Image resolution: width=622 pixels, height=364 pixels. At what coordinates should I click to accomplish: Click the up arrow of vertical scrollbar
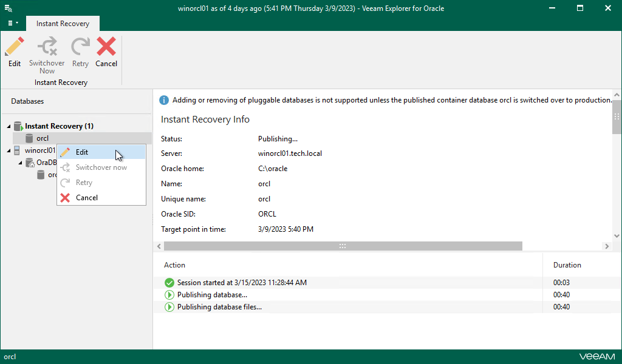(617, 95)
